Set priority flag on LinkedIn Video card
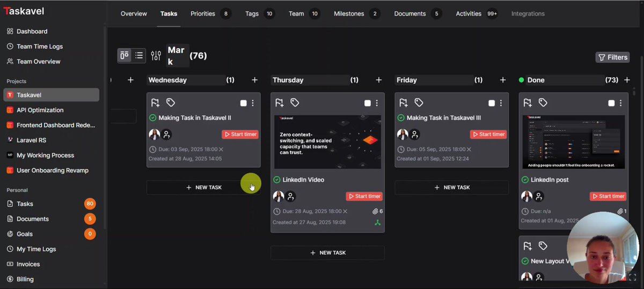The width and height of the screenshot is (644, 289). pos(279,102)
